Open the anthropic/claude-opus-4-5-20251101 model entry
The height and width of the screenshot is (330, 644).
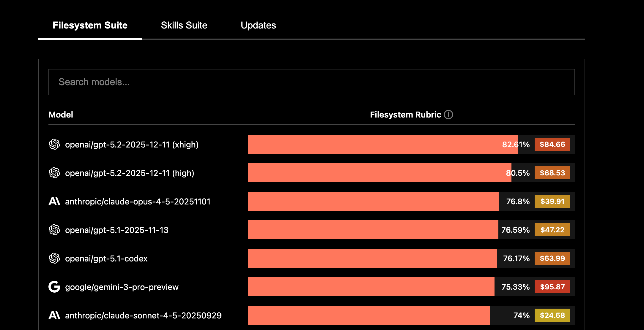[138, 202]
